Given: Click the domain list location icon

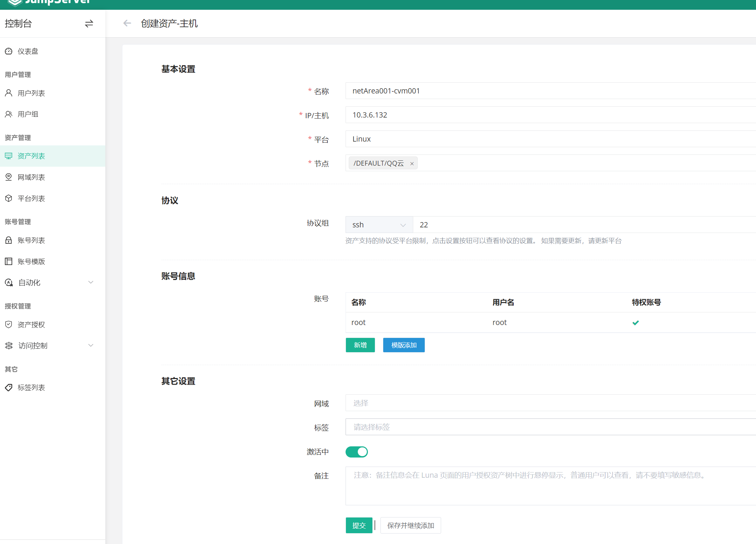Looking at the screenshot, I should (x=9, y=177).
